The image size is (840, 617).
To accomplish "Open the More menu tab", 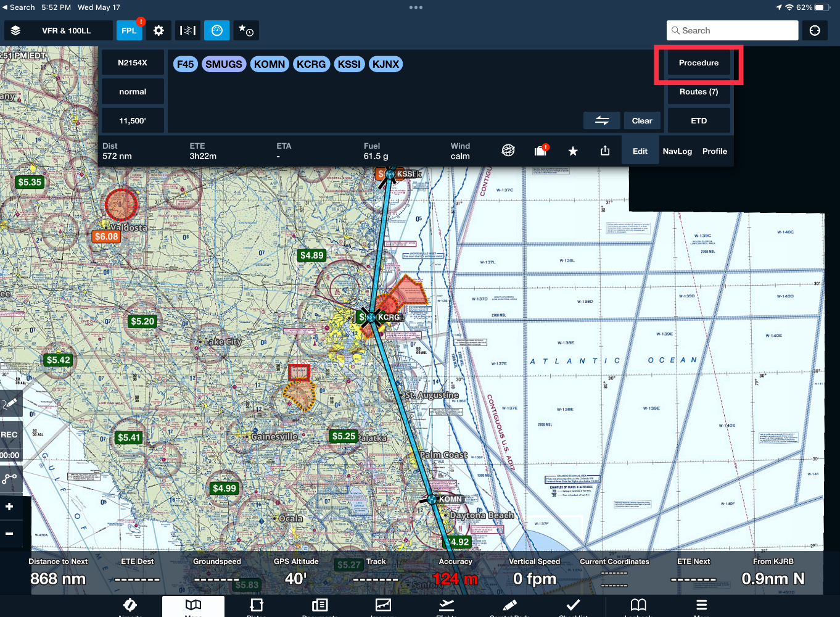I will pyautogui.click(x=702, y=607).
